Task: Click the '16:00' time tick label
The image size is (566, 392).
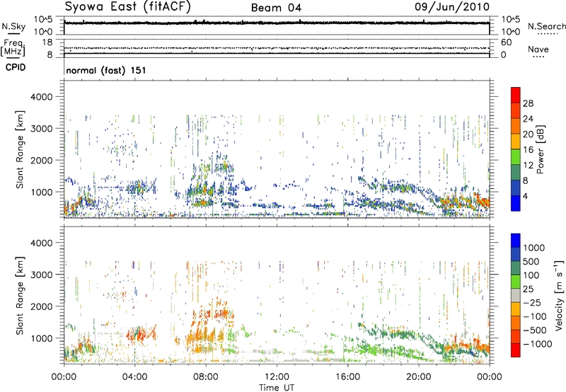Action: [347, 377]
